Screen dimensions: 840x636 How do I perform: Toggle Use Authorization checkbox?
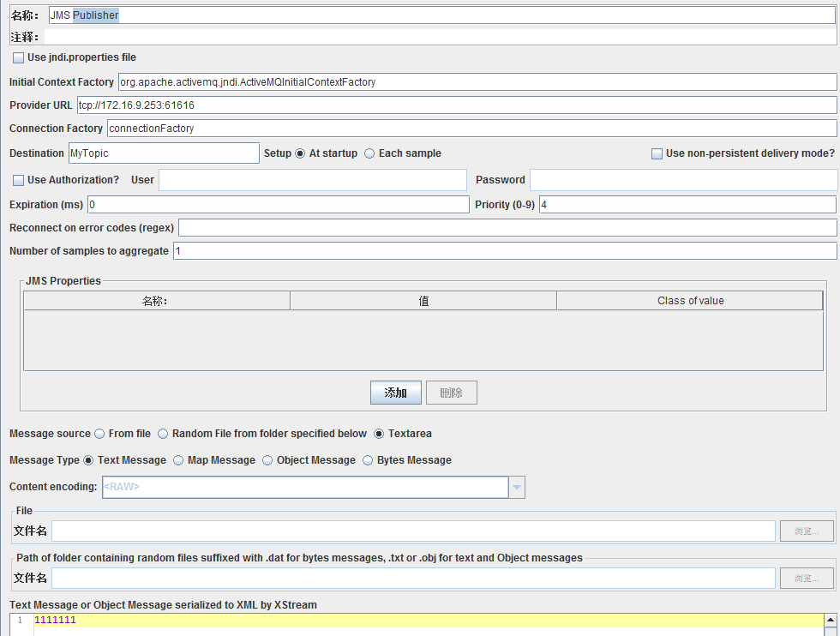(x=19, y=180)
